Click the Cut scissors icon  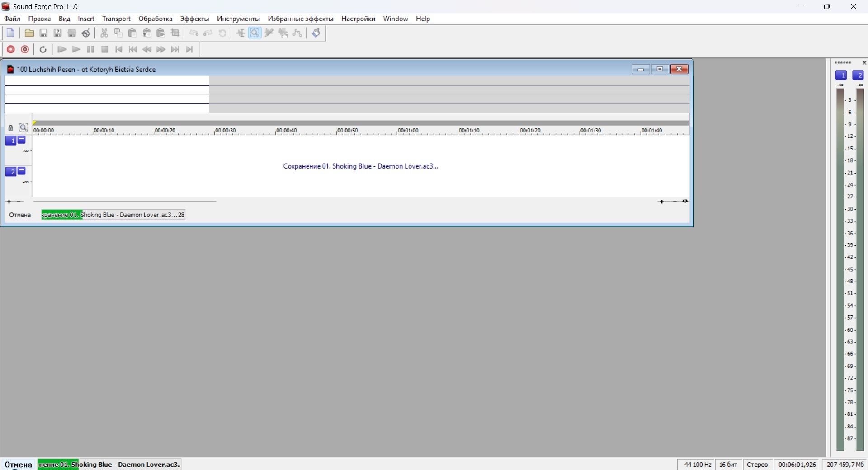104,33
